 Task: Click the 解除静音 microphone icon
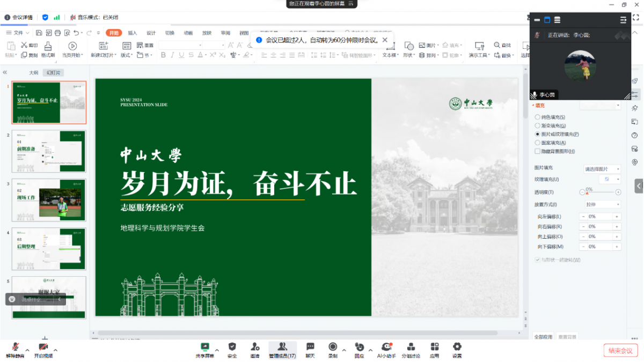[x=15, y=348]
